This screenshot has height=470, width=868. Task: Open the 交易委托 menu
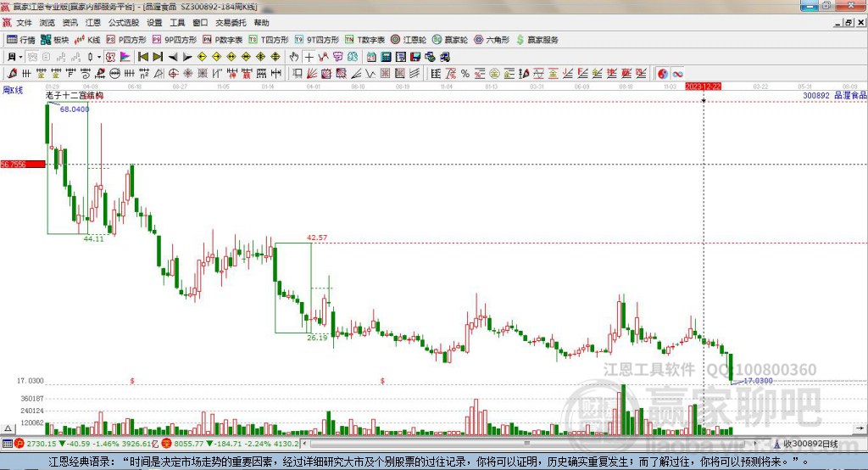point(231,23)
